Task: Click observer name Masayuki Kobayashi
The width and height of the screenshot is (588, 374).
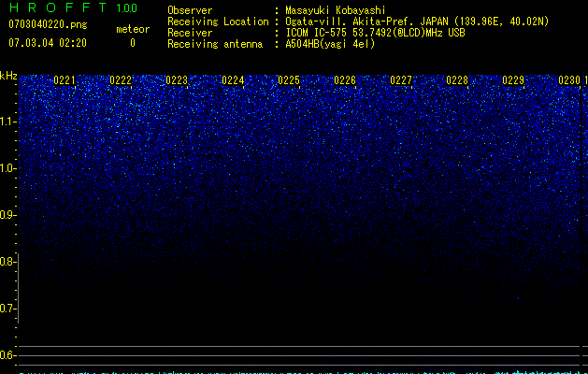Action: (x=336, y=10)
